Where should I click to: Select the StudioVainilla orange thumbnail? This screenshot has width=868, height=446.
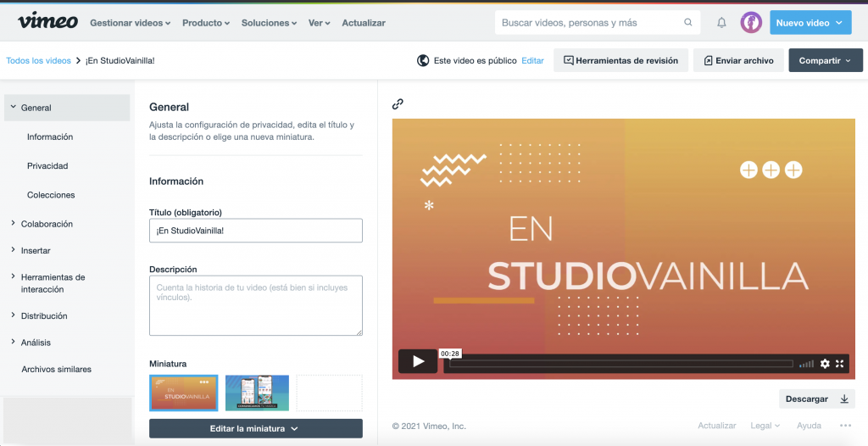184,393
